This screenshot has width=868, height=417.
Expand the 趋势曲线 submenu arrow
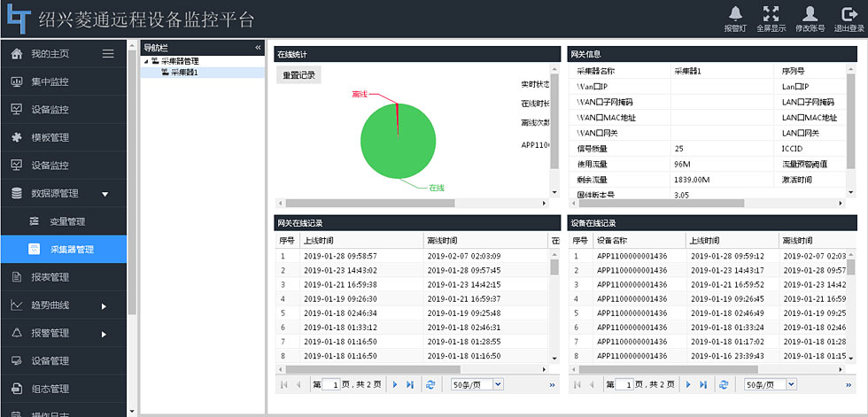(104, 306)
